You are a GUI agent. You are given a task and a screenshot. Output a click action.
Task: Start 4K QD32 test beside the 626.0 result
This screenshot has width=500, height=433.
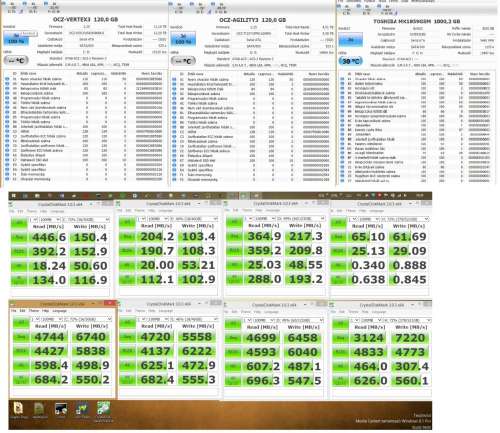(340, 381)
